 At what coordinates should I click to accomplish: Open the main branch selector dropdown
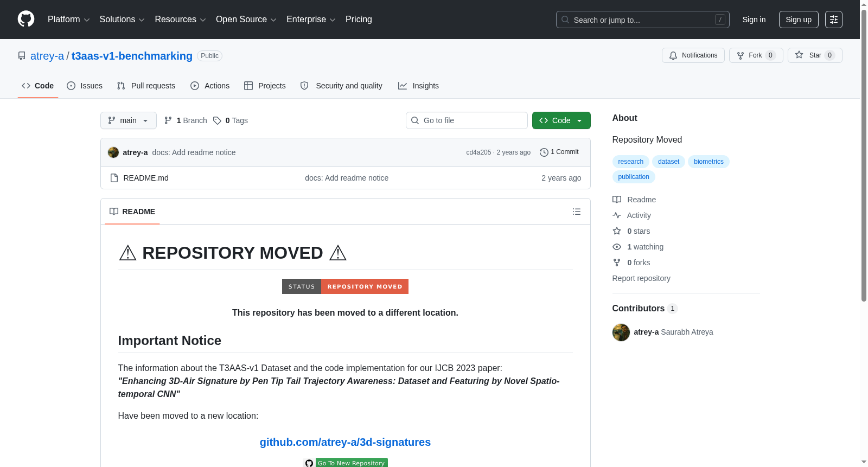pos(129,120)
